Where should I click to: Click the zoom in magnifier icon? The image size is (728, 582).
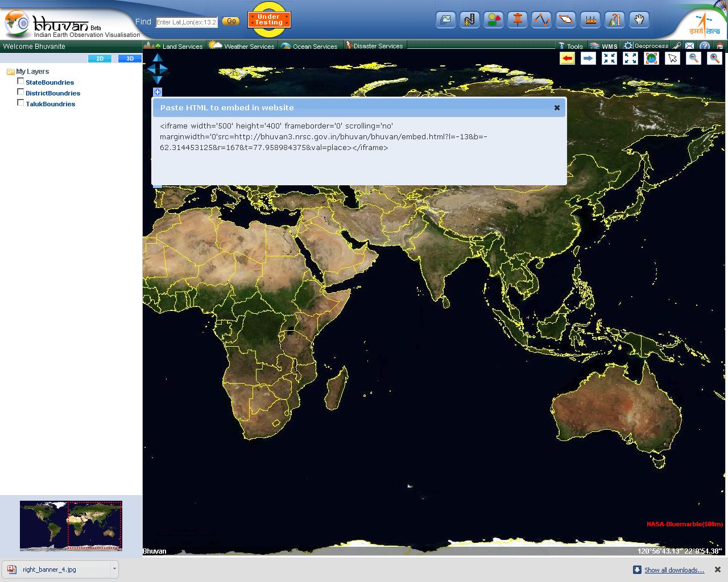[714, 58]
